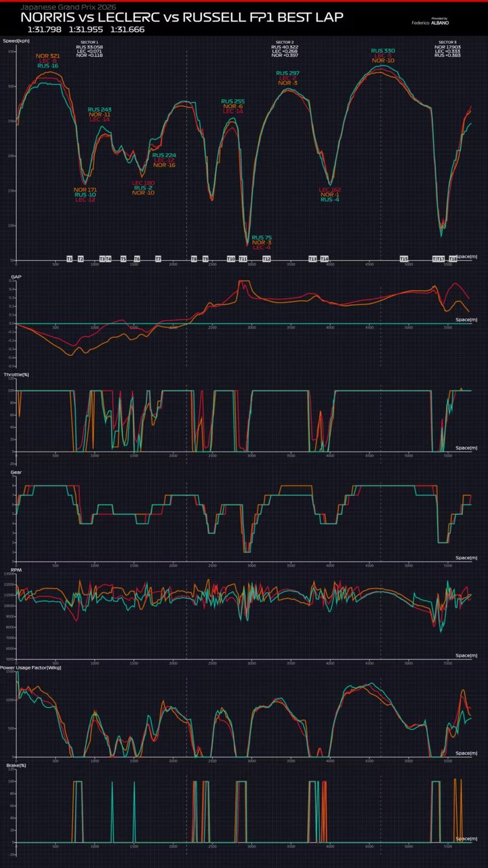
Task: Click the T12 turn marker
Action: (x=266, y=259)
